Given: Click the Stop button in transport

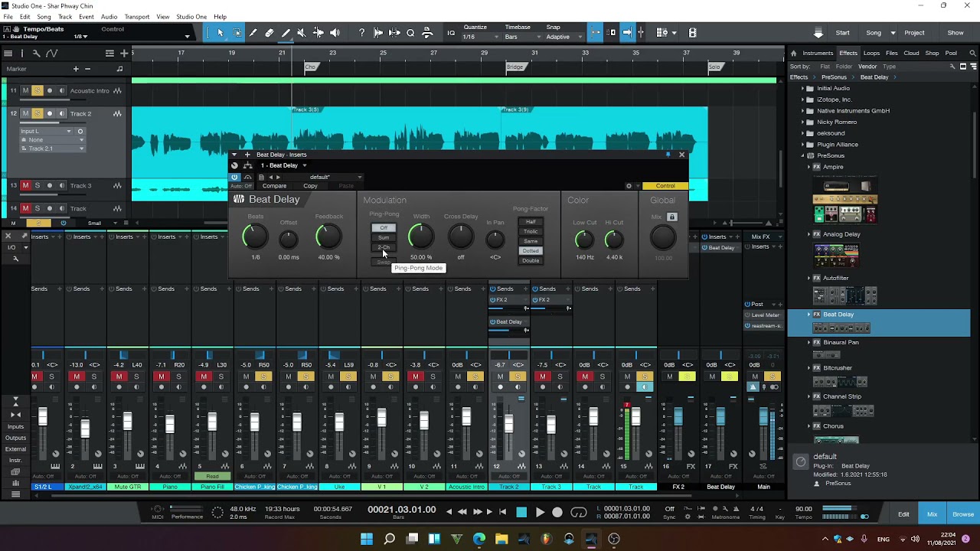Looking at the screenshot, I should coord(521,513).
